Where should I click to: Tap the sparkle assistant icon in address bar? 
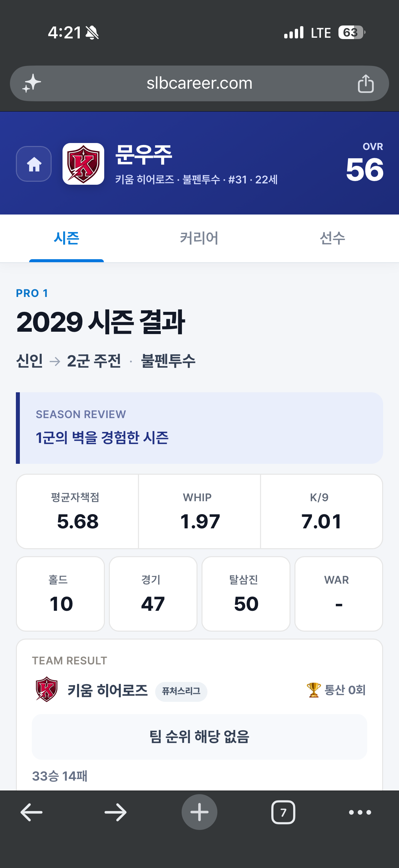click(31, 83)
